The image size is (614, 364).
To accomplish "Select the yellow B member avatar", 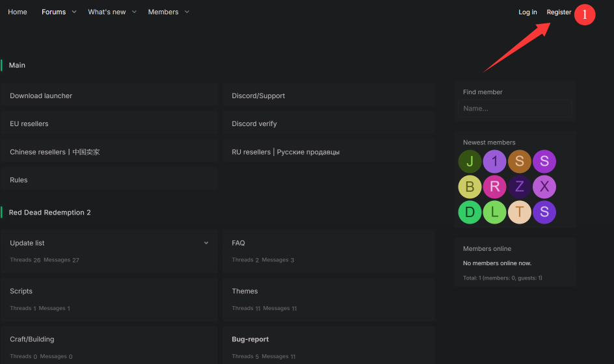I will pos(470,187).
